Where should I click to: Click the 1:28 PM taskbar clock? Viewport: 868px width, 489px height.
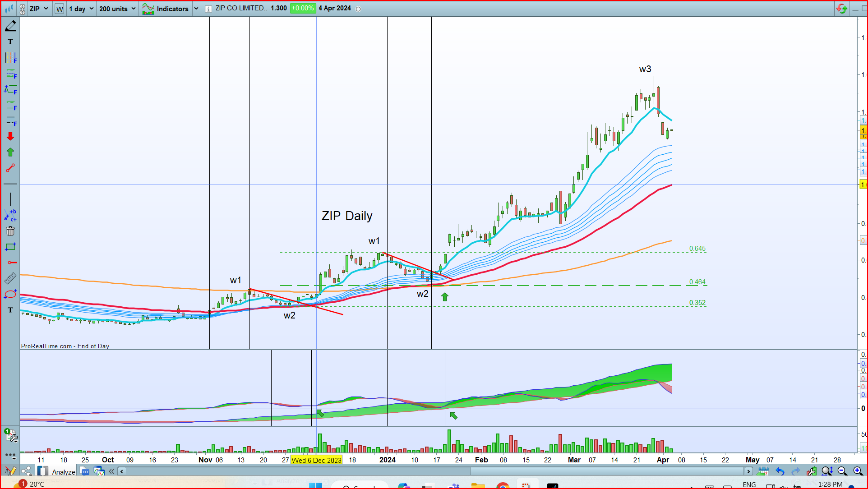(x=830, y=484)
